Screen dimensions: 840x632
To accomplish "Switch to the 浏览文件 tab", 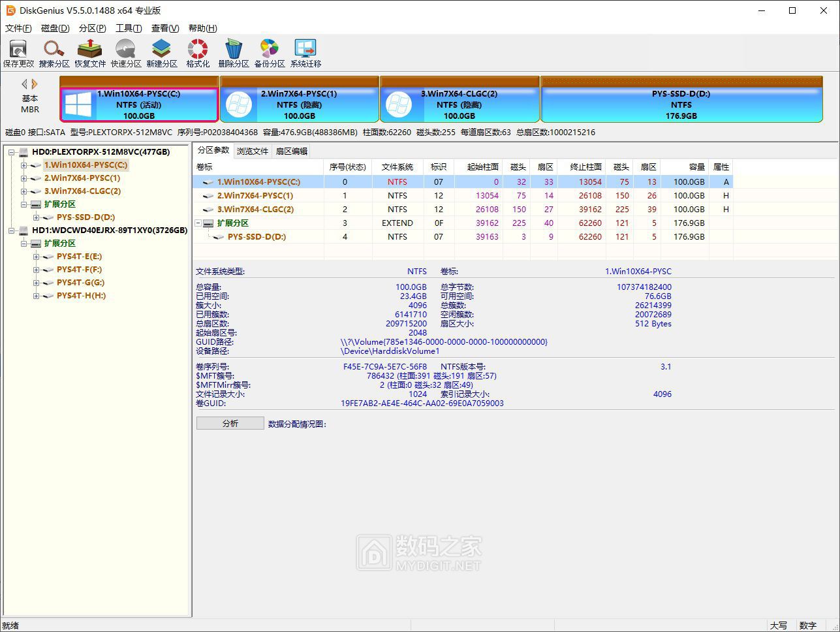I will 253,151.
